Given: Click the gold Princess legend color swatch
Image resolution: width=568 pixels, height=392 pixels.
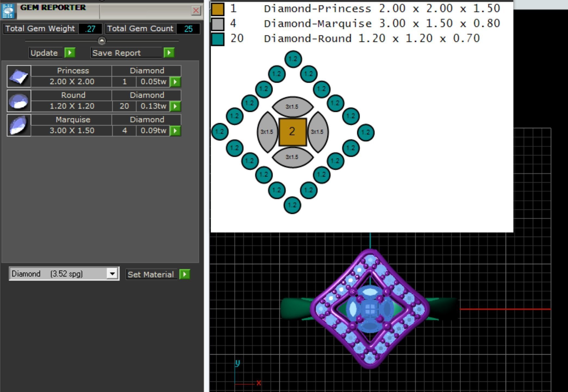Looking at the screenshot, I should point(218,9).
